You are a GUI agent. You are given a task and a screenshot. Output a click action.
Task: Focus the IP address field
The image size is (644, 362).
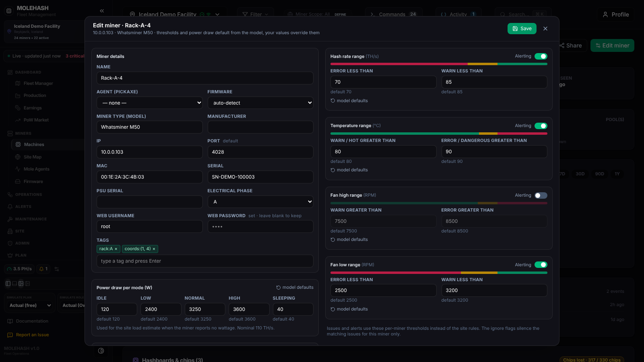pos(149,152)
